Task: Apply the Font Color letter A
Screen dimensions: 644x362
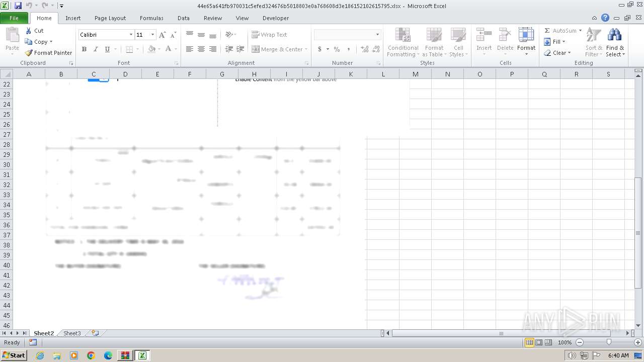Action: pyautogui.click(x=168, y=49)
